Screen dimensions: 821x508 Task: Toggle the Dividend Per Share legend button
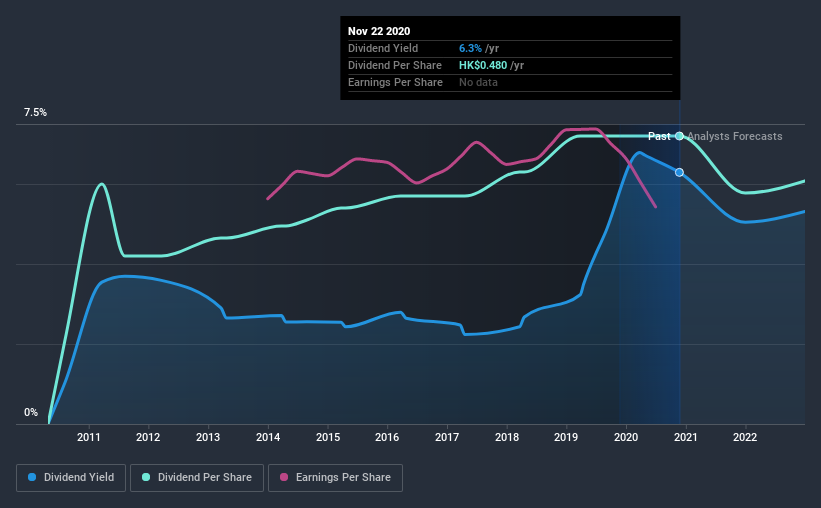197,478
